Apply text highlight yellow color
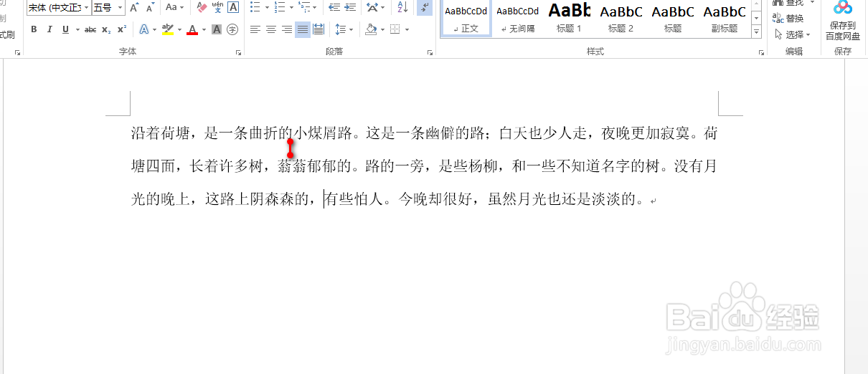This screenshot has height=374, width=868. click(x=167, y=29)
